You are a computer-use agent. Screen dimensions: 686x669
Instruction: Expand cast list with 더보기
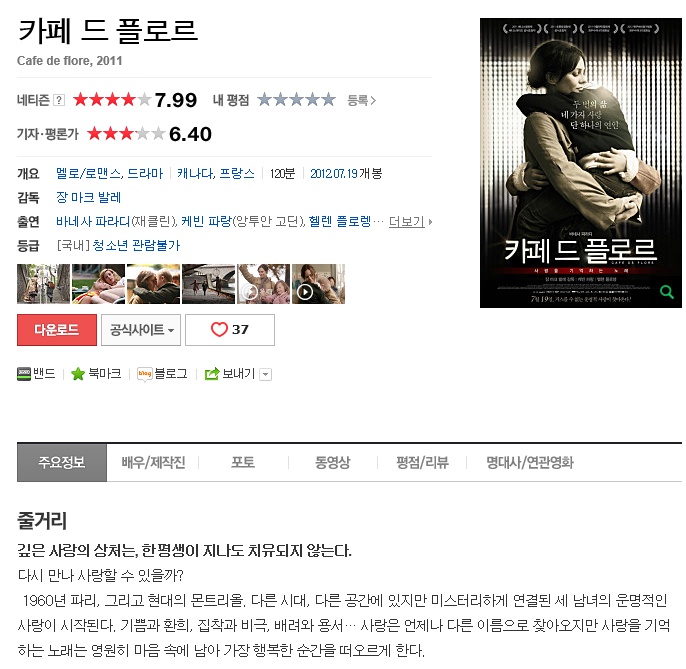tap(410, 221)
